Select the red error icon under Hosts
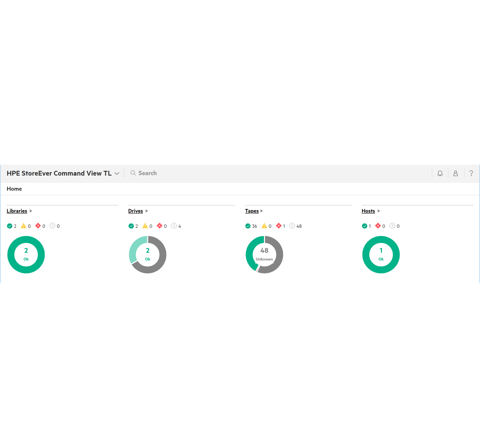 pos(378,226)
